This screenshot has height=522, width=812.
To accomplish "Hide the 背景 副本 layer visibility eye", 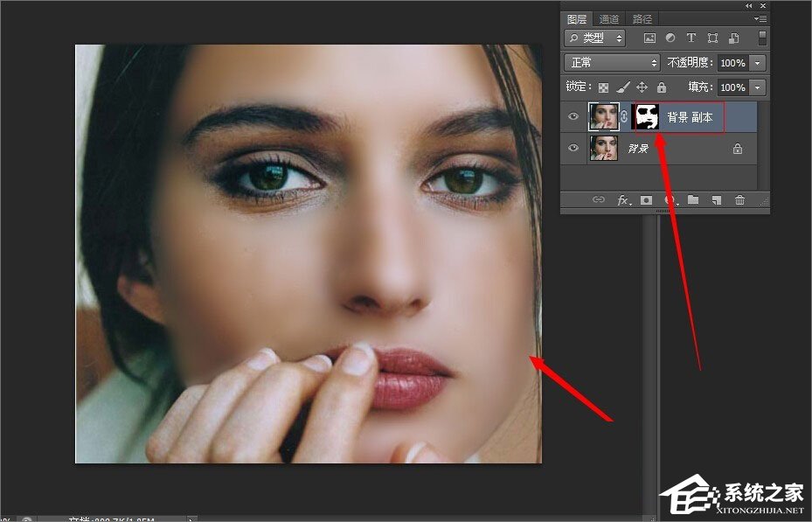I will click(x=573, y=116).
